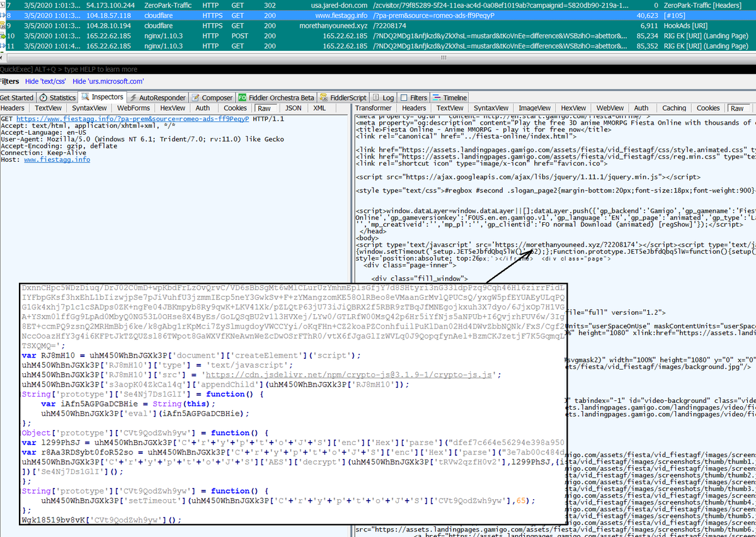This screenshot has height=537, width=756.
Task: Switch to the XML tab
Action: click(319, 108)
